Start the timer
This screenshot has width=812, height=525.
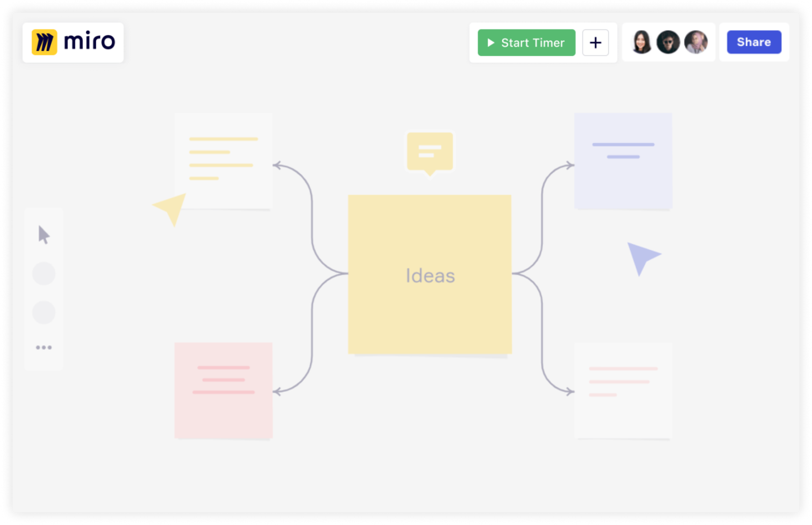pyautogui.click(x=525, y=42)
